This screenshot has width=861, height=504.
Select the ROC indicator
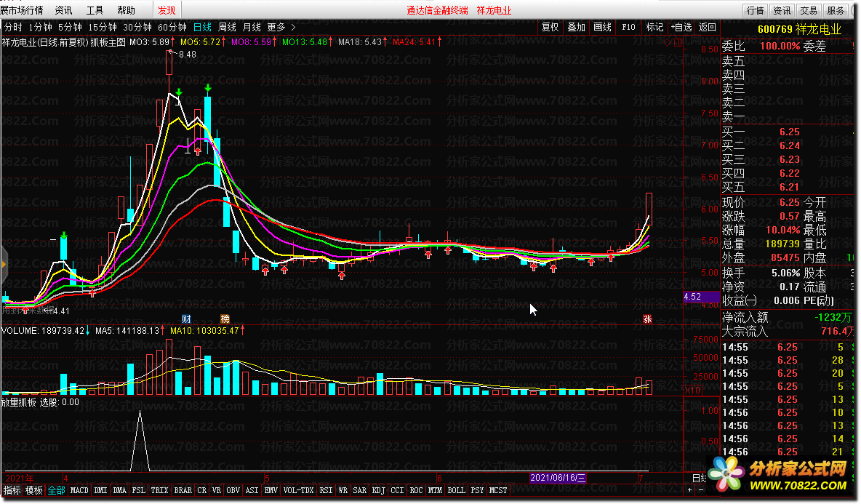point(417,490)
